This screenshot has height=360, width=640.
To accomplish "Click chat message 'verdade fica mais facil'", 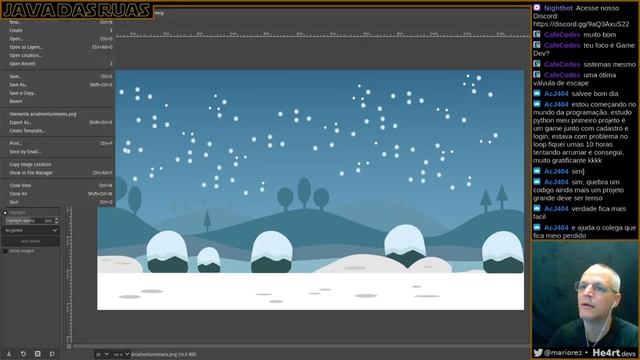I will click(x=579, y=213).
